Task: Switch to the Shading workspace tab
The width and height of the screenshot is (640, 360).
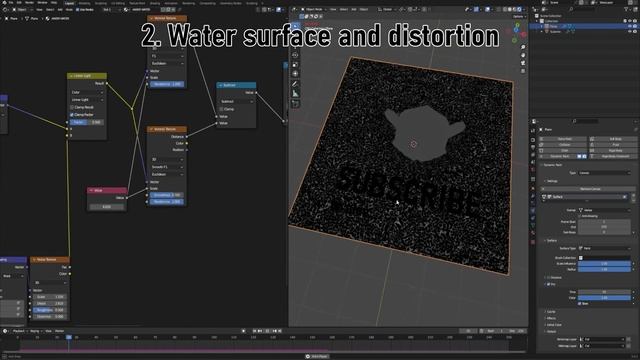Action: pos(155,3)
